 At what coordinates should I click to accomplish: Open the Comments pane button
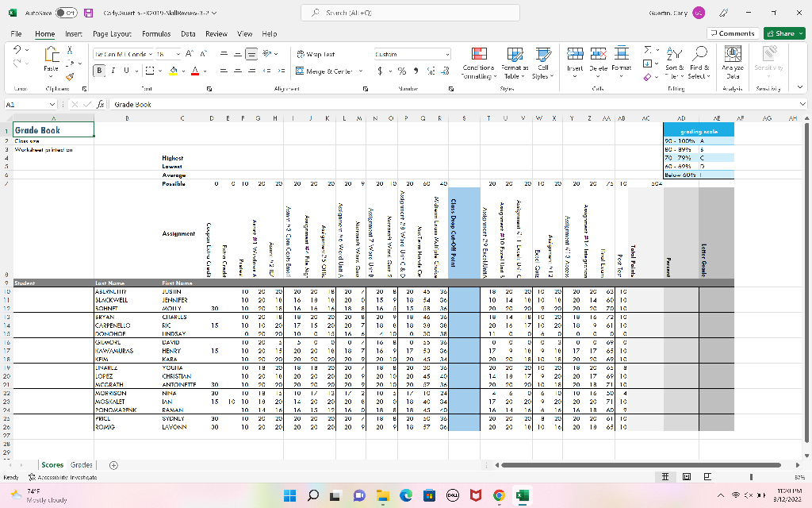click(x=733, y=33)
